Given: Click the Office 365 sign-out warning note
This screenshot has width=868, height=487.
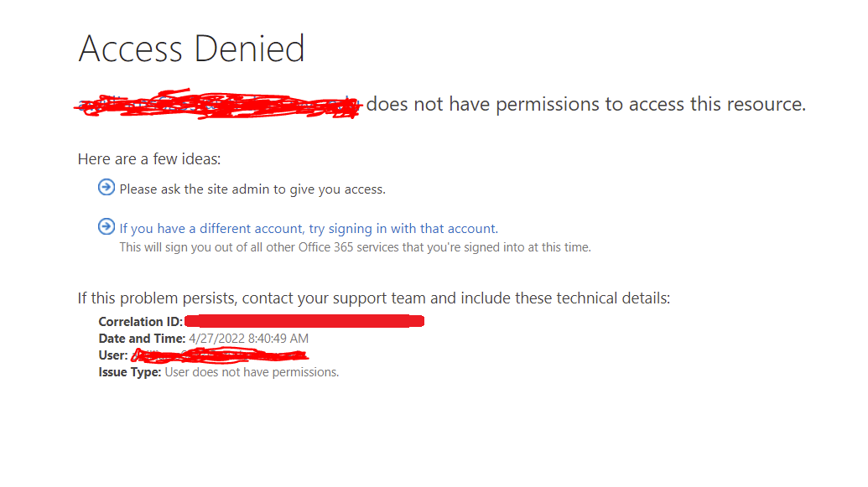Looking at the screenshot, I should 356,247.
